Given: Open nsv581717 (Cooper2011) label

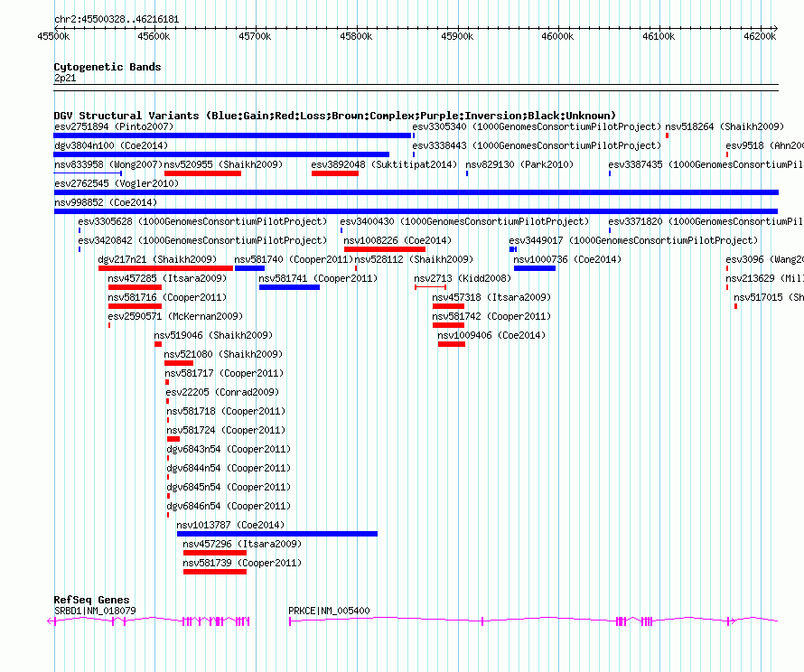Looking at the screenshot, I should 223,373.
